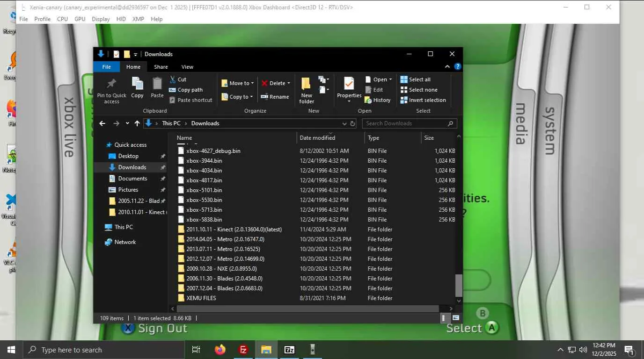644x359 pixels.
Task: Expand the Open dropdown arrow in the ribbon
Action: pyautogui.click(x=390, y=79)
